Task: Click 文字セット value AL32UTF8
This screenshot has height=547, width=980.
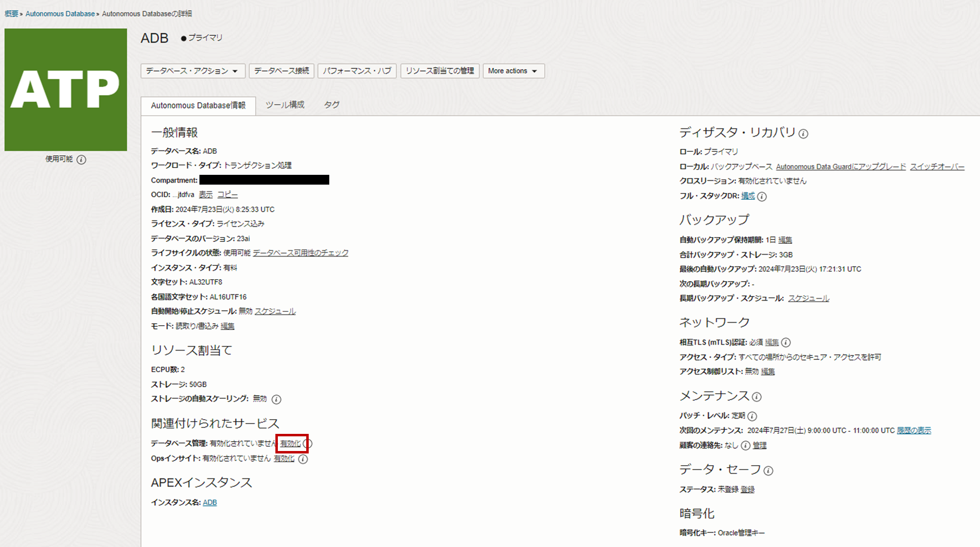Action: 206,282
